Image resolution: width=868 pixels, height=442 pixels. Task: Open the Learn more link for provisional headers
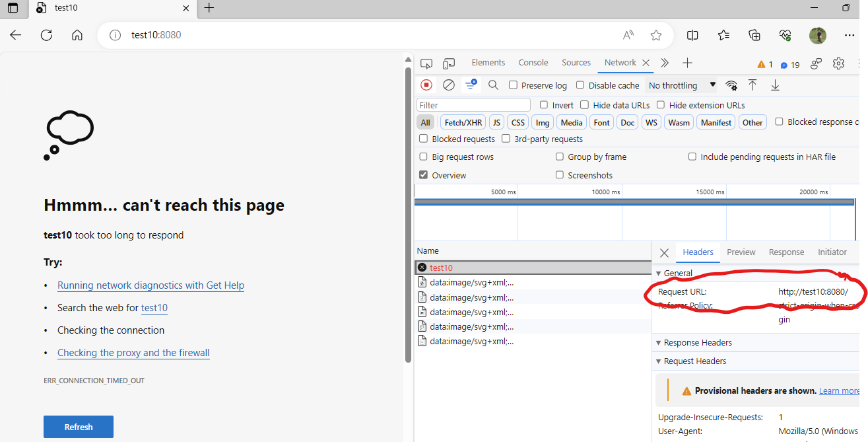(839, 391)
